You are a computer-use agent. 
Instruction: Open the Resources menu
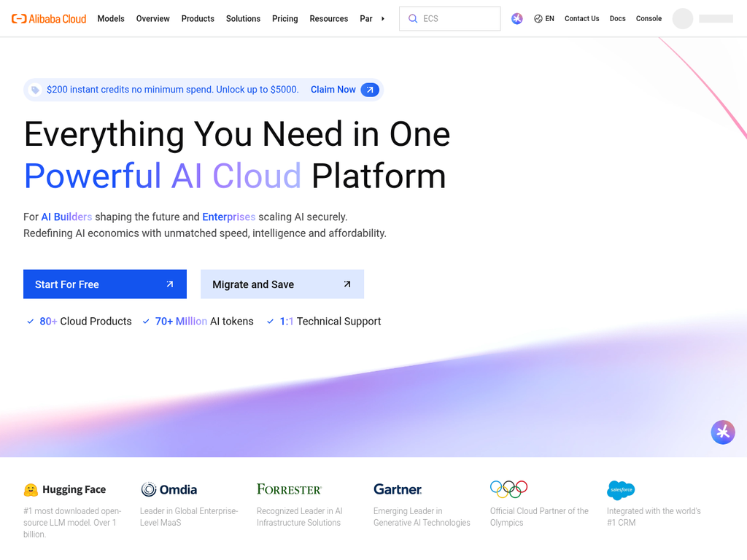point(329,18)
